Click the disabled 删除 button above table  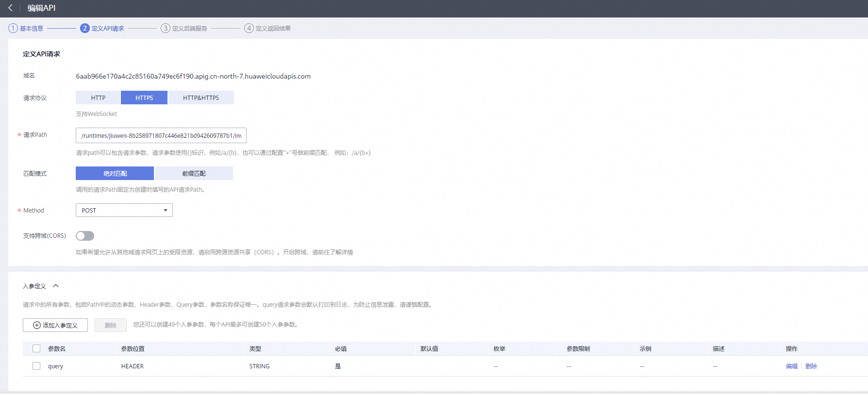pos(111,325)
